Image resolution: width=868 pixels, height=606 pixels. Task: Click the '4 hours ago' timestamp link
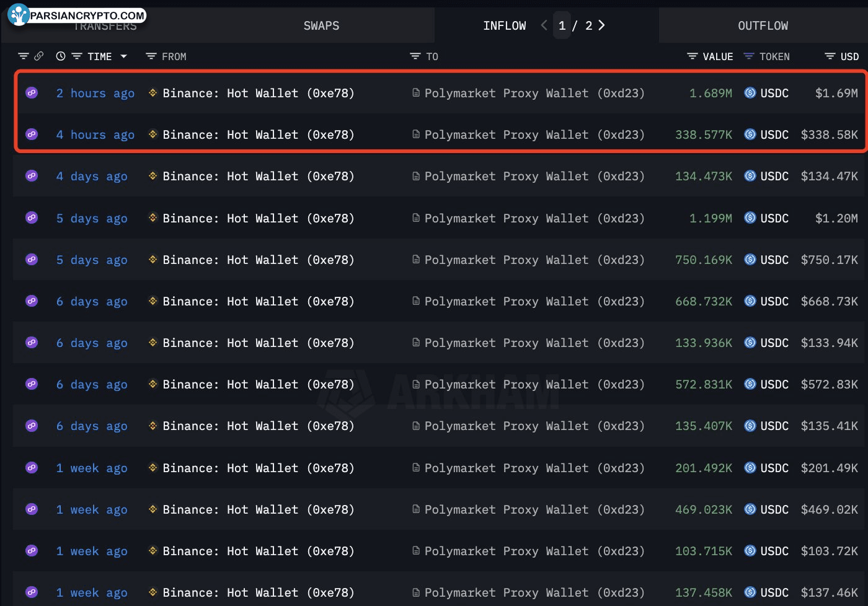tap(95, 135)
